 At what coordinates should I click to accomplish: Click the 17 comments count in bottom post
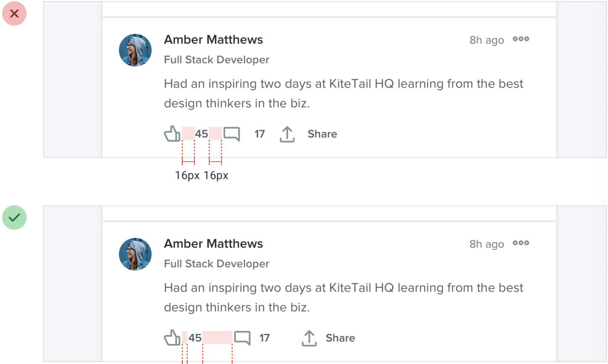265,338
